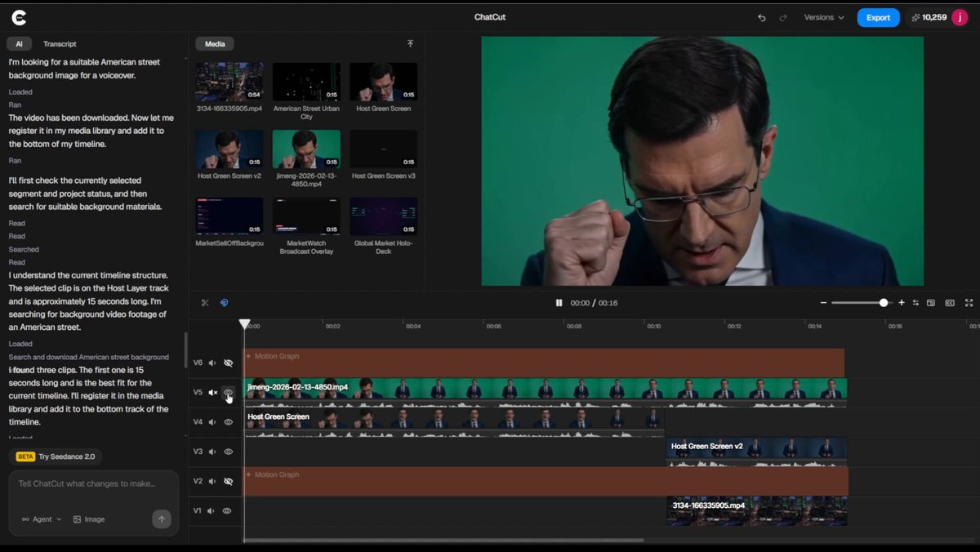Viewport: 980px width, 552px height.
Task: Hide the V4 track
Action: [229, 422]
